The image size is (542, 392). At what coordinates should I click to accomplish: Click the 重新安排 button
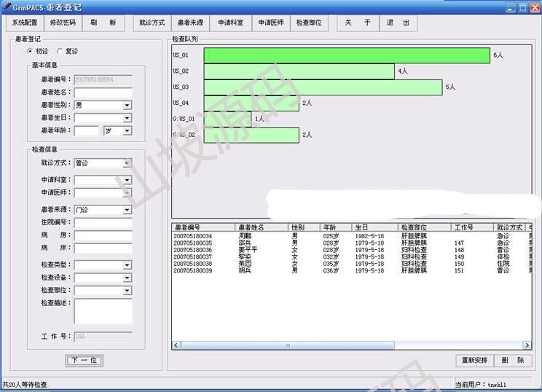[474, 361]
